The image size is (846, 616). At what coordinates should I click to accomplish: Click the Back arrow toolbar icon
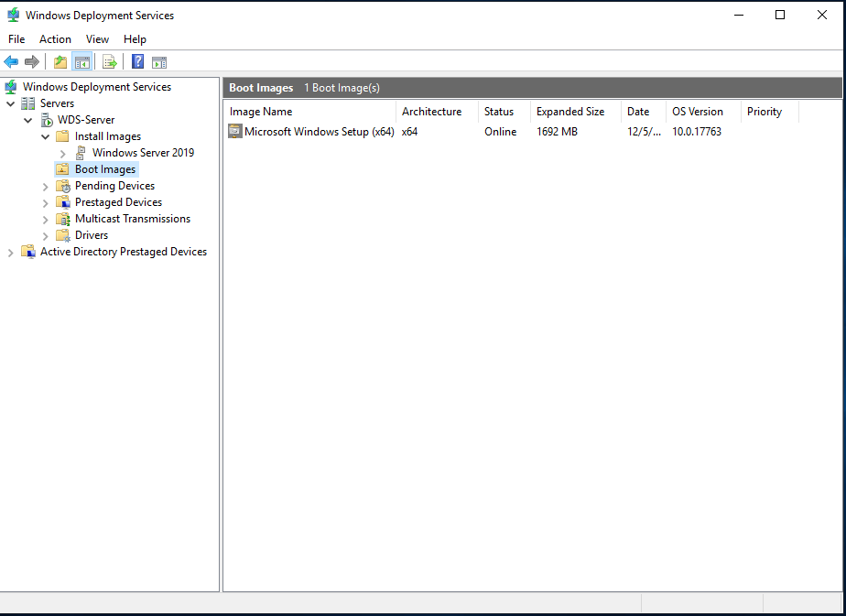11,62
